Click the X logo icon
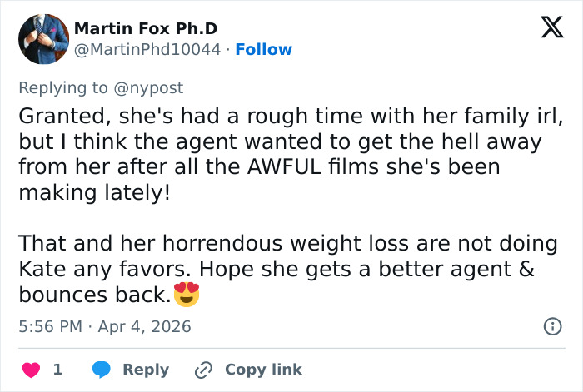The width and height of the screenshot is (583, 392). point(546,27)
